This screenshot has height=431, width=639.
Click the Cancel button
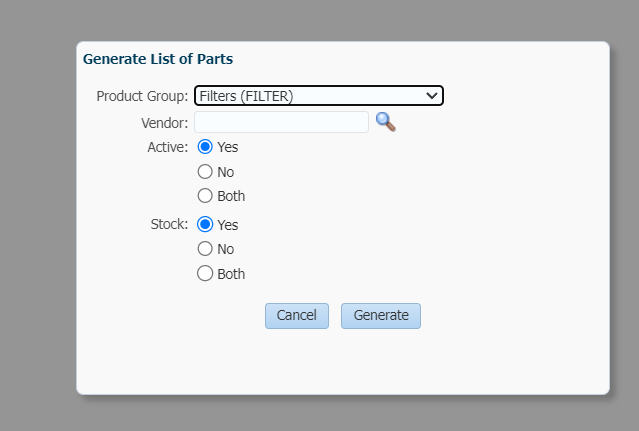(x=297, y=316)
